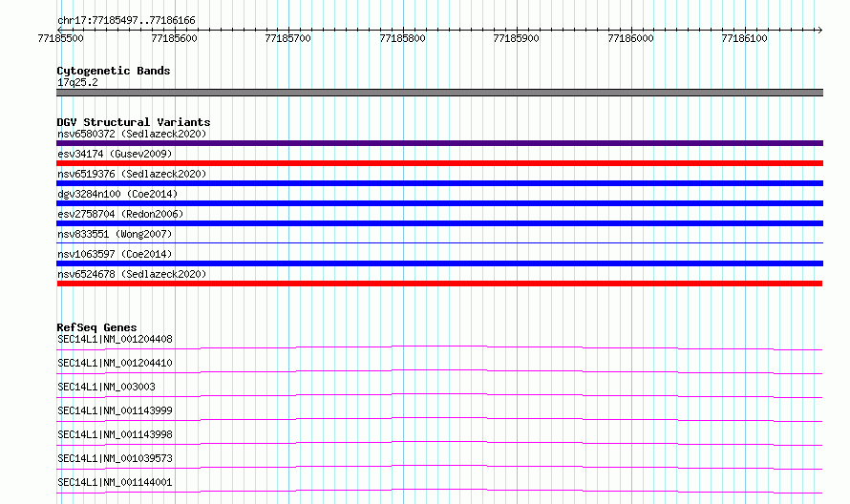Viewport: 850px width, 504px height.
Task: Click the blue esv2758704 variant bar
Action: pos(439,223)
